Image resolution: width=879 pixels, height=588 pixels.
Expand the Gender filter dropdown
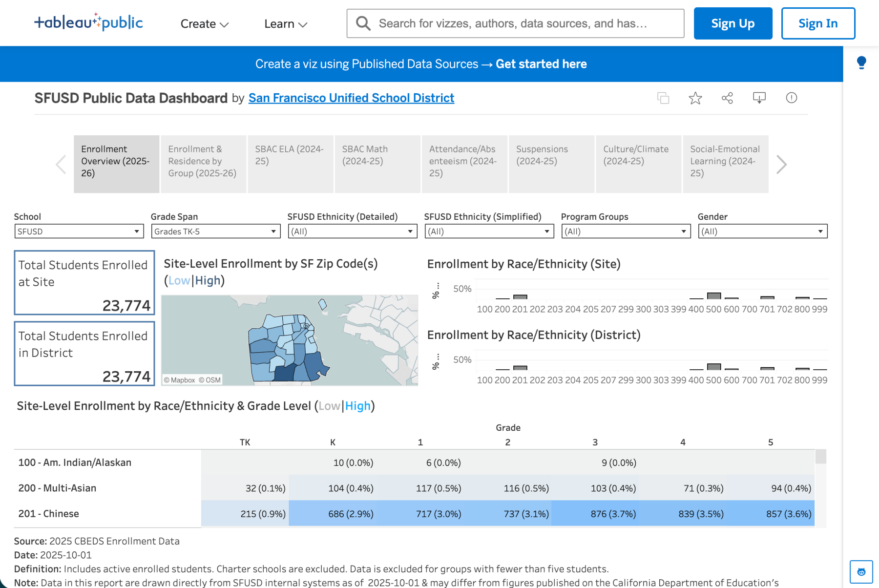763,231
